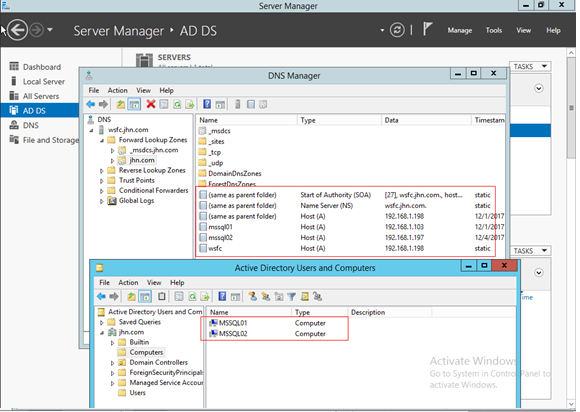Select the Start of Authority (SOA) record
580x412 pixels.
pos(350,195)
